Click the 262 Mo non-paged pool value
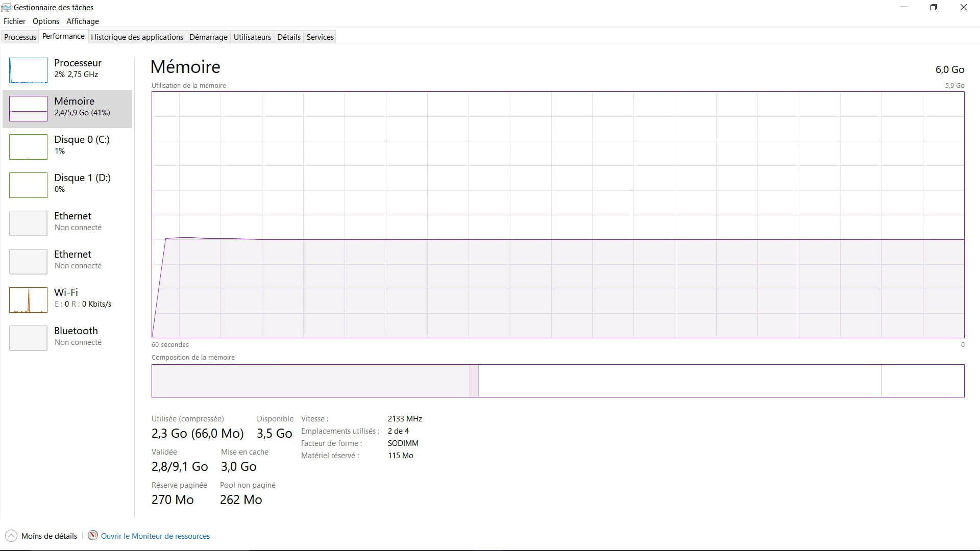Viewport: 980px width, 551px height. click(241, 500)
